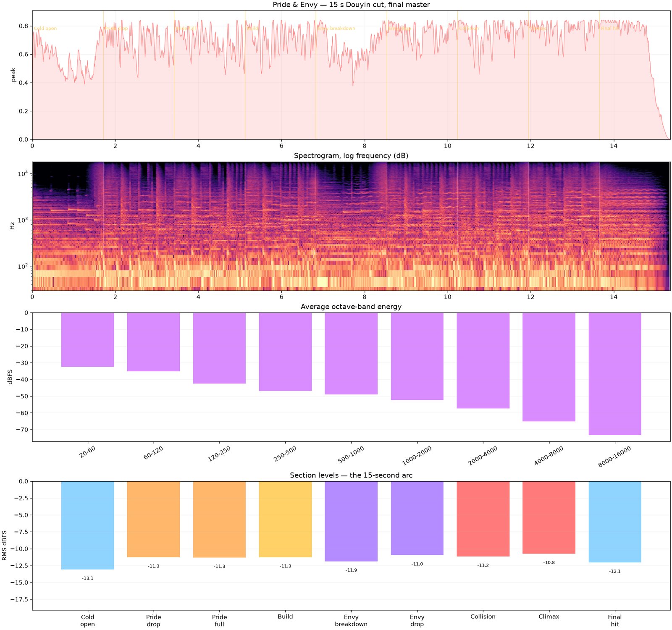672x630 pixels.
Task: Click the 'Spectrogram, log frequency (dB)' title
Action: [351, 156]
